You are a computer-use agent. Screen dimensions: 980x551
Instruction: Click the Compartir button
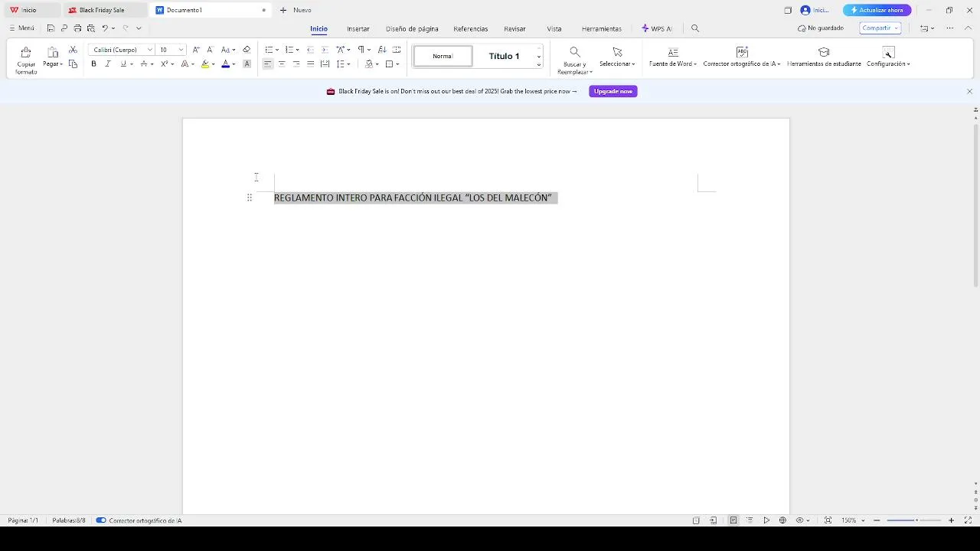click(x=880, y=28)
